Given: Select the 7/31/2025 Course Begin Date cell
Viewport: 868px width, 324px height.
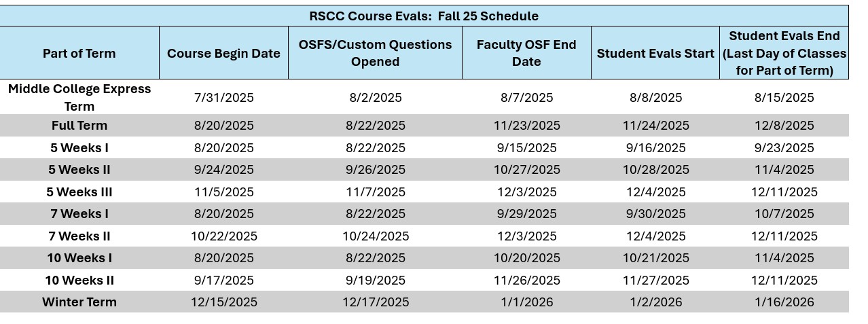Looking at the screenshot, I should pos(223,98).
